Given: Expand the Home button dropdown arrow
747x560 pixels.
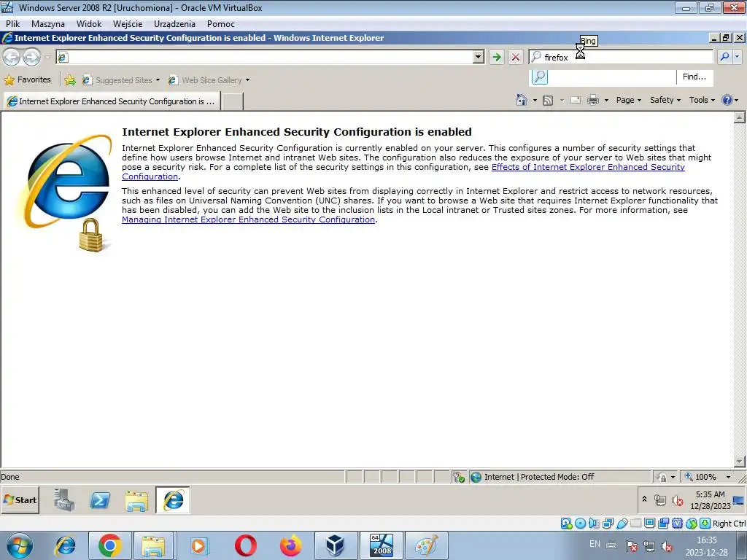Looking at the screenshot, I should (x=535, y=100).
